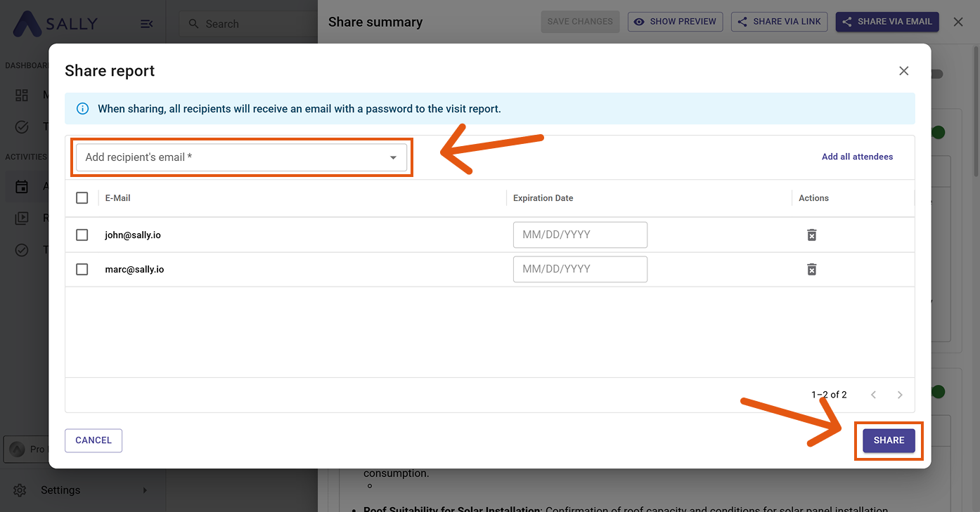Expand the Settings submenu arrow
980x512 pixels.
[146, 490]
